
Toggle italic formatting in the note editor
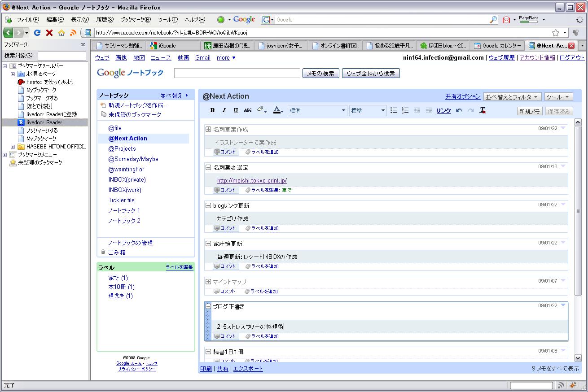pos(224,110)
